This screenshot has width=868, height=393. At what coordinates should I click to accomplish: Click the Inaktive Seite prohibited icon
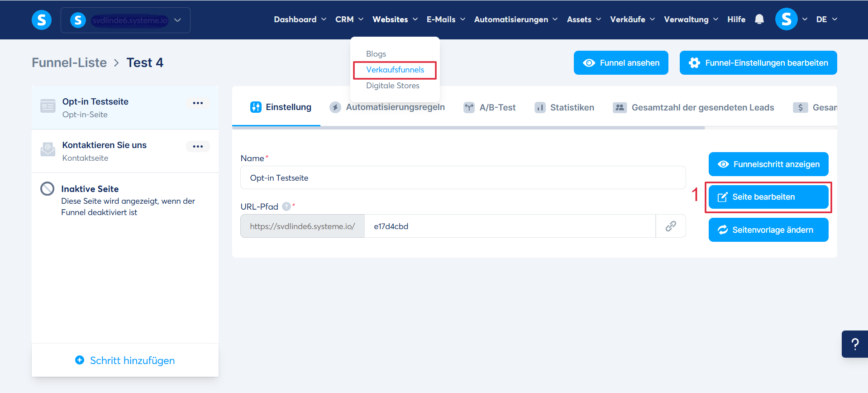[x=48, y=189]
